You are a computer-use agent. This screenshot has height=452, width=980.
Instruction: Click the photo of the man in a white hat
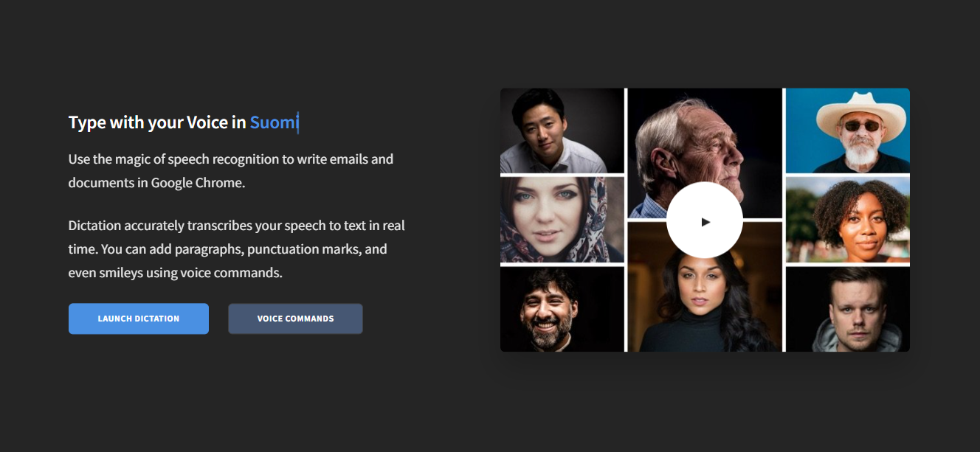[847, 131]
